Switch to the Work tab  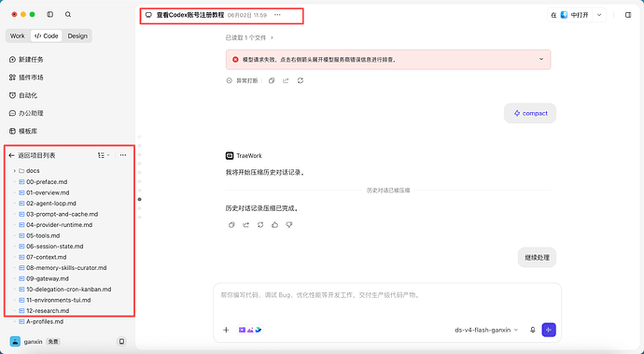pos(17,35)
